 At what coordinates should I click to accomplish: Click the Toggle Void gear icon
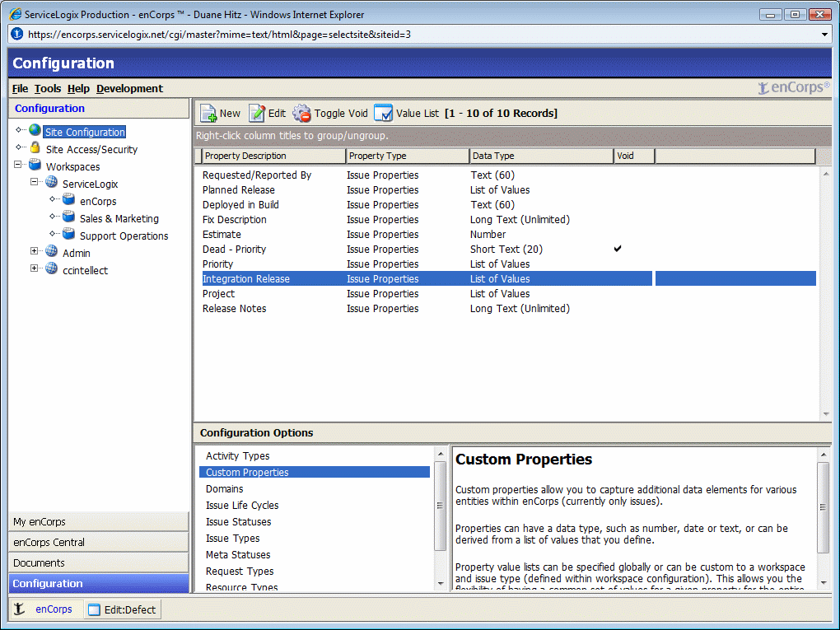[x=301, y=114]
